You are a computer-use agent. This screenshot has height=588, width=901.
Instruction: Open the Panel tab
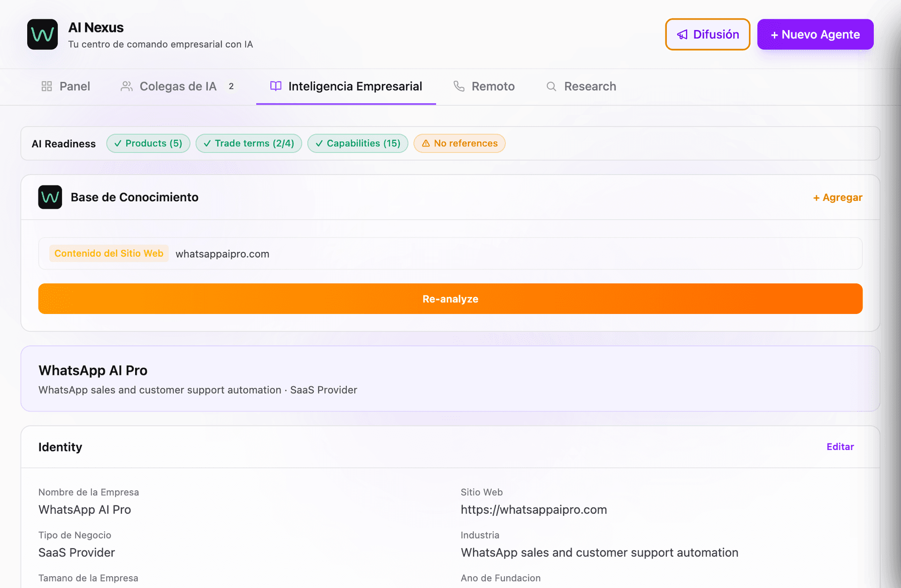66,86
